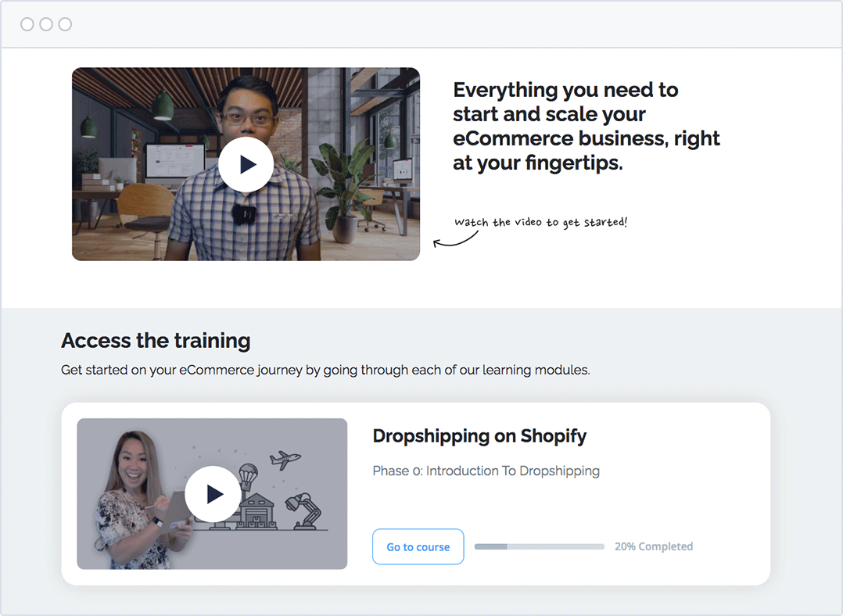843x616 pixels.
Task: Click the learning modules description text
Action: point(325,370)
